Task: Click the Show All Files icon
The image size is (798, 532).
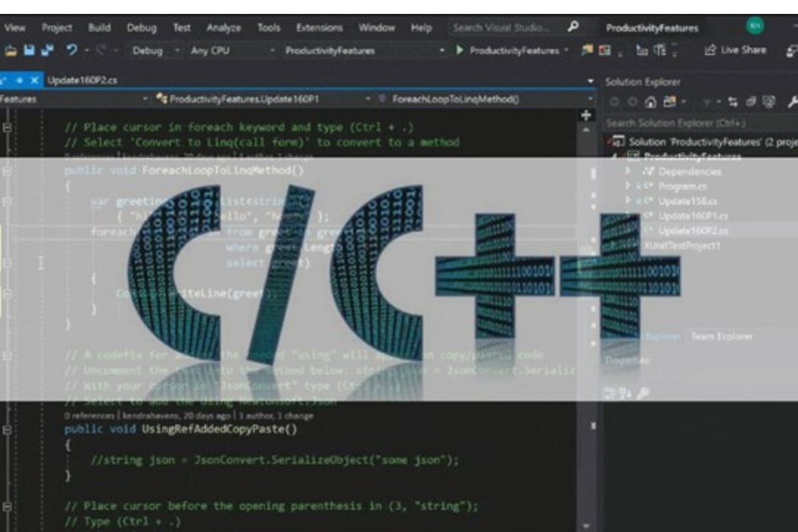Action: (x=670, y=102)
